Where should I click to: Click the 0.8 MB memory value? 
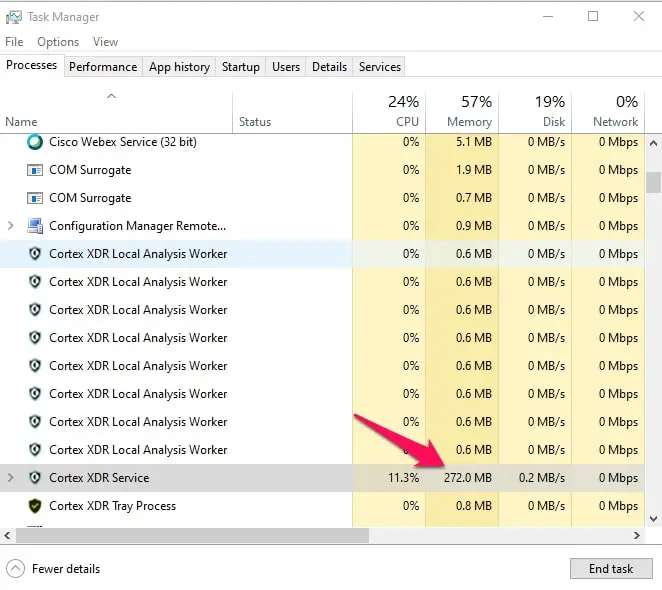[474, 506]
